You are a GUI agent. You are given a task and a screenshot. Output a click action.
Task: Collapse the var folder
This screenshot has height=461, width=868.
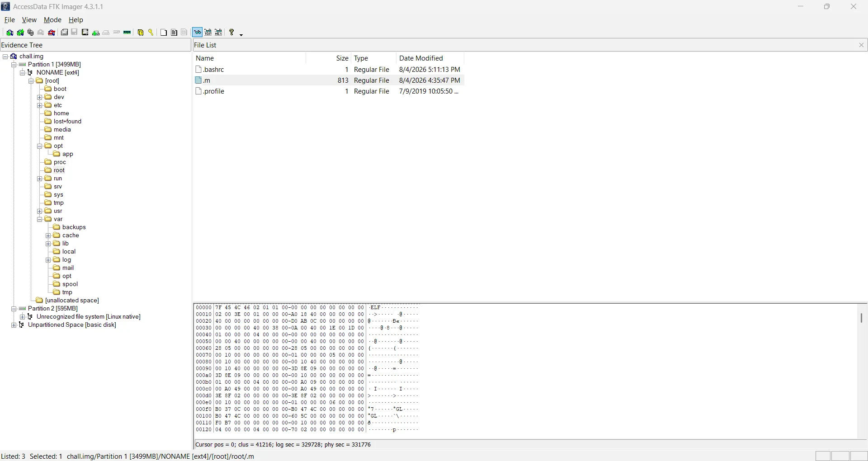coord(40,219)
